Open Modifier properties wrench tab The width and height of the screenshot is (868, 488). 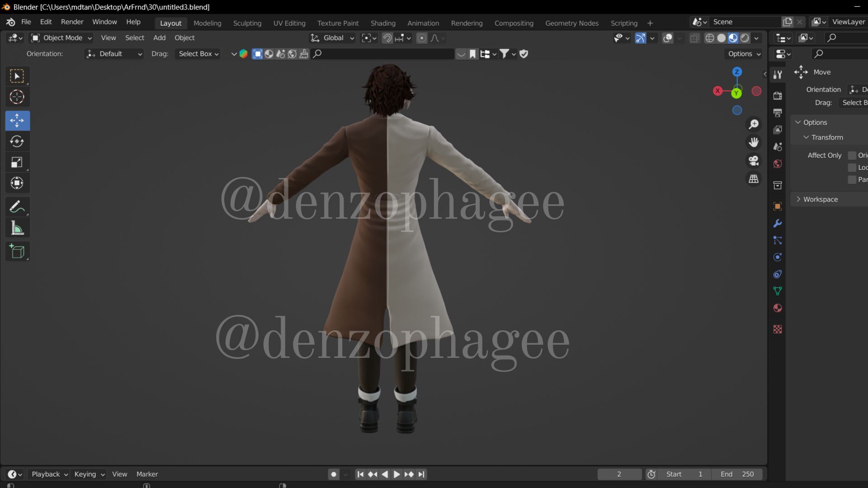pyautogui.click(x=778, y=223)
